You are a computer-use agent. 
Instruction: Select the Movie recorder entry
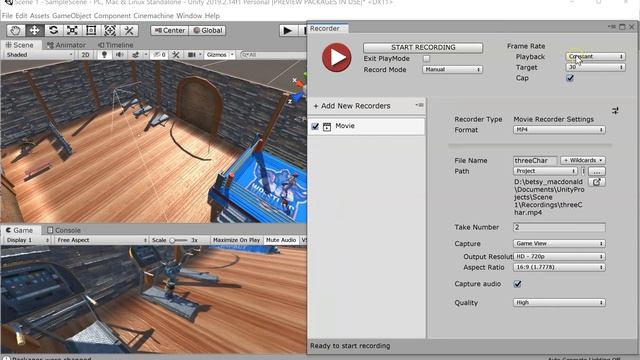click(x=367, y=127)
